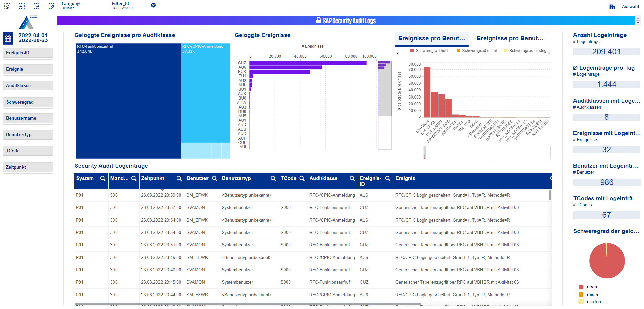
Task: Sort table by Auditklasse column header
Action: pyautogui.click(x=323, y=178)
